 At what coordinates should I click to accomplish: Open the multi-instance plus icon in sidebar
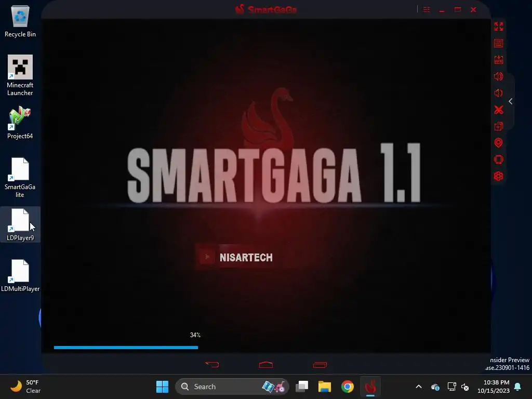498,126
